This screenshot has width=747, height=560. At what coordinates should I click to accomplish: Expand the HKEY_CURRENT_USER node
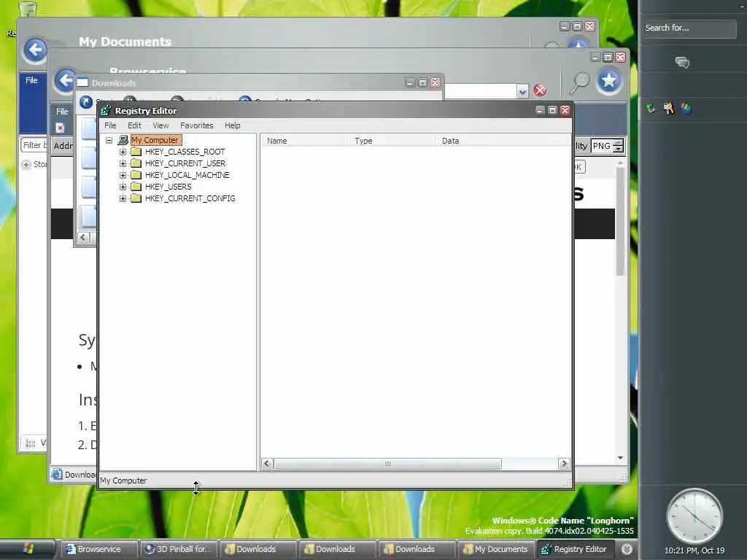tap(123, 163)
